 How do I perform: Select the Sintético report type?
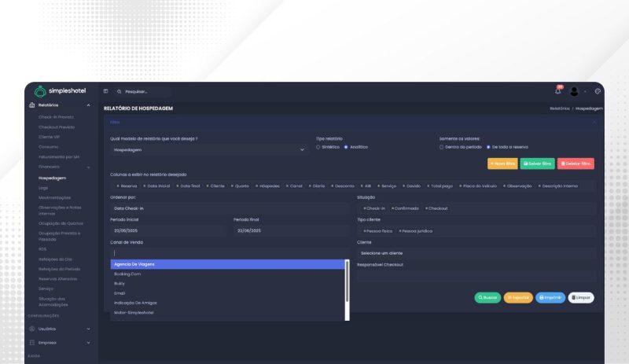click(x=318, y=147)
